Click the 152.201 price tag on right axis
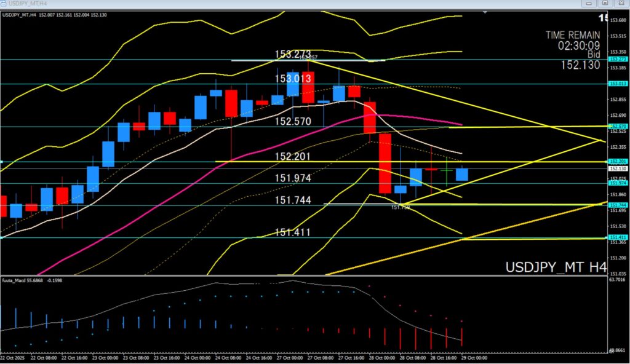This screenshot has width=630, height=364. (x=616, y=161)
